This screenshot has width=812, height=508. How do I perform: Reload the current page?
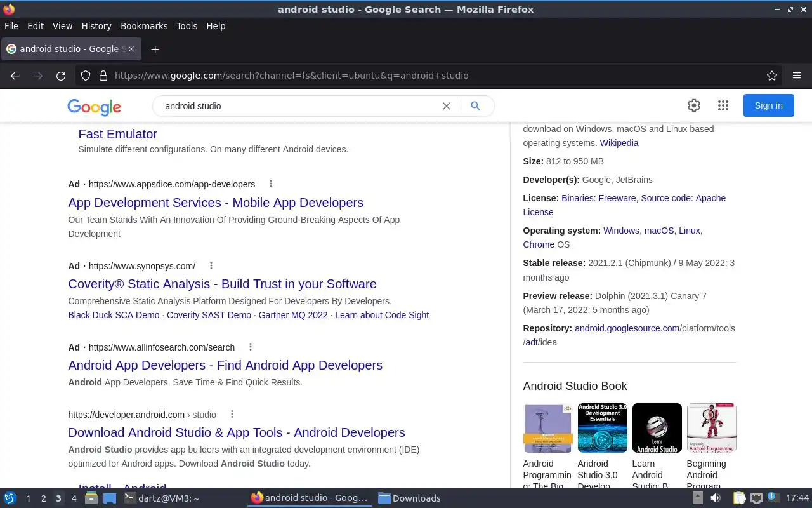coord(61,76)
